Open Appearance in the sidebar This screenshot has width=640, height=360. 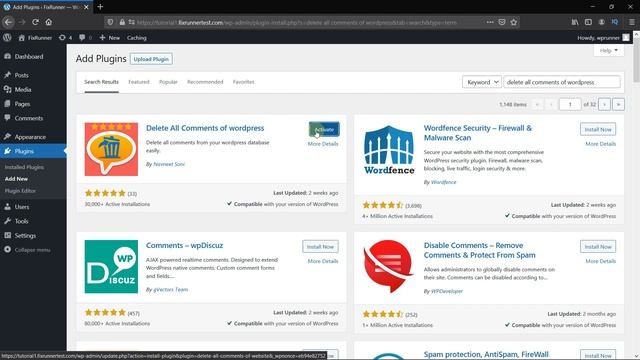tap(30, 137)
